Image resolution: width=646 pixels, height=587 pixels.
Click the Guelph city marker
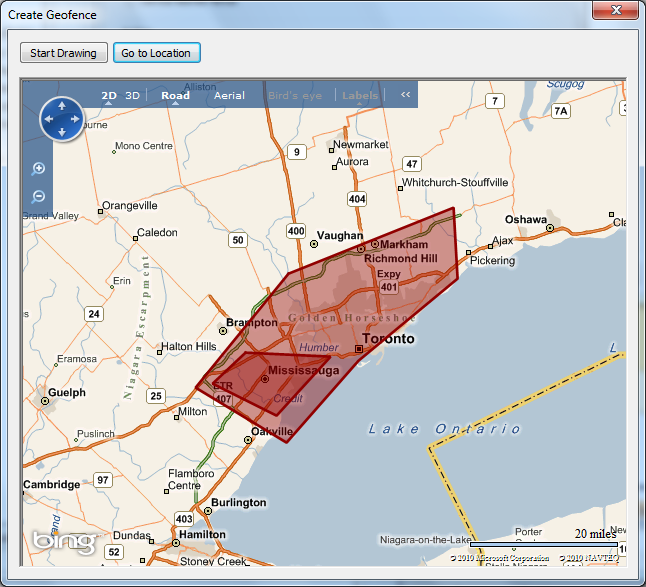click(x=44, y=401)
